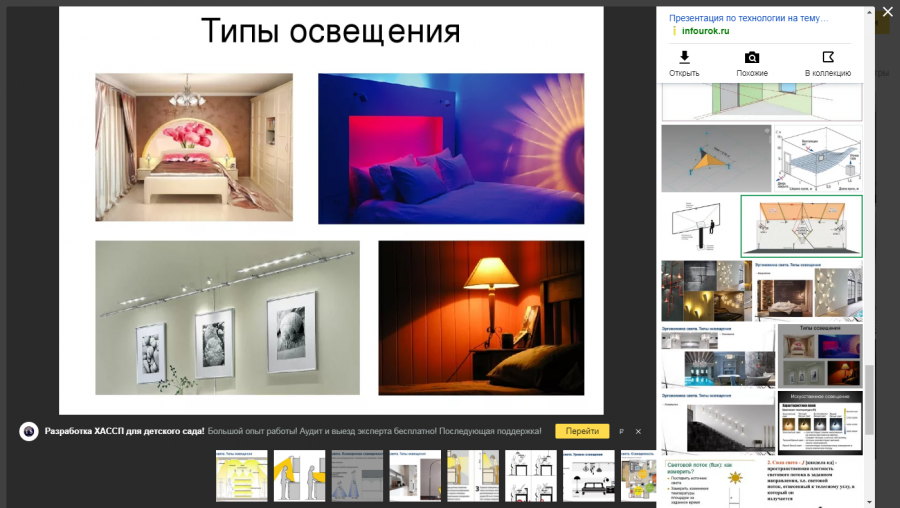This screenshot has width=900, height=508.
Task: Click the side panel scrollbar down arrow
Action: (870, 503)
